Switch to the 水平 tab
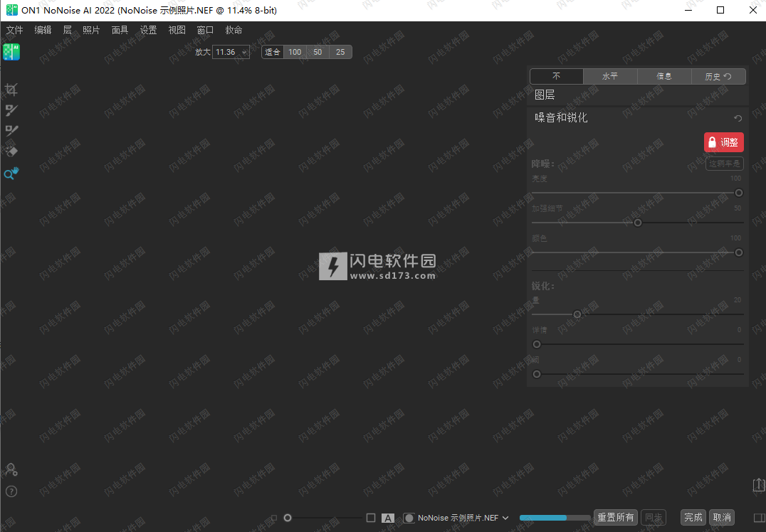The width and height of the screenshot is (766, 532). [x=610, y=76]
